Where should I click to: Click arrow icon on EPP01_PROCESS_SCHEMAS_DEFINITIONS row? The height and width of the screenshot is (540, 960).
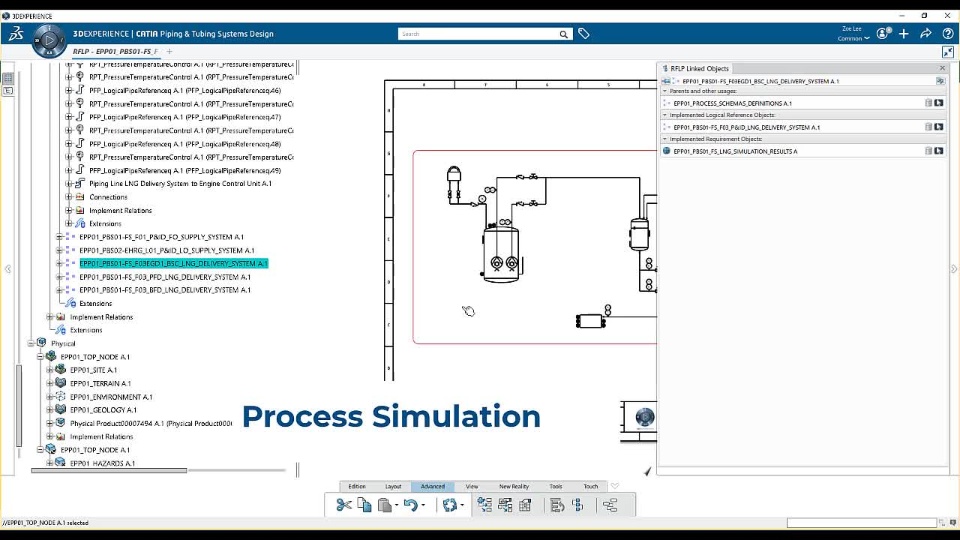coord(939,103)
